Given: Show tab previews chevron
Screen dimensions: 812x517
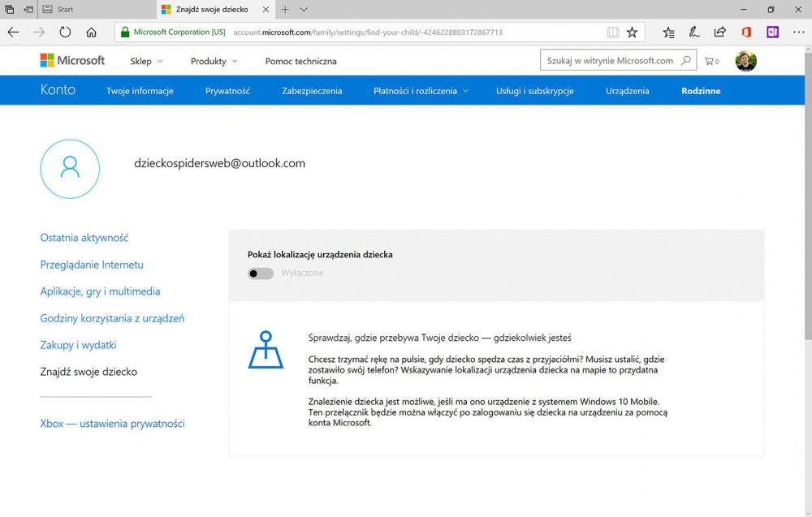Looking at the screenshot, I should [x=304, y=9].
